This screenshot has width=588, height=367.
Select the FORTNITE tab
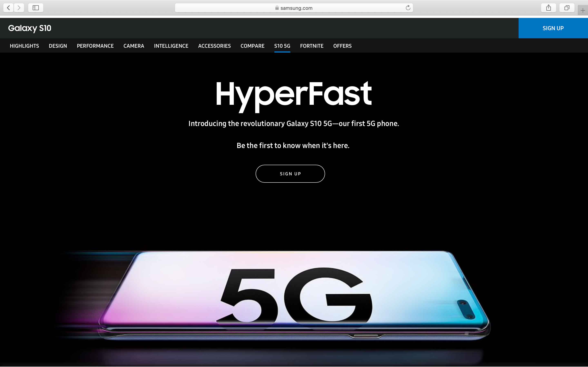312,46
